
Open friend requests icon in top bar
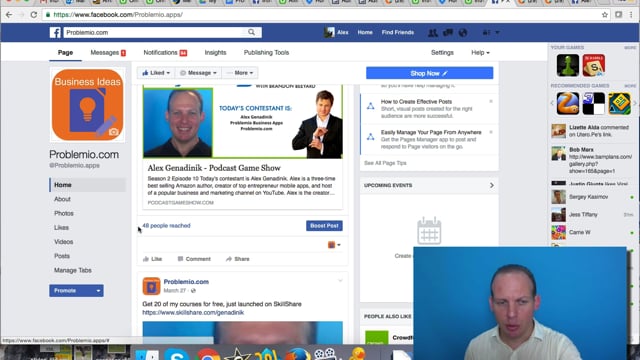tap(433, 33)
